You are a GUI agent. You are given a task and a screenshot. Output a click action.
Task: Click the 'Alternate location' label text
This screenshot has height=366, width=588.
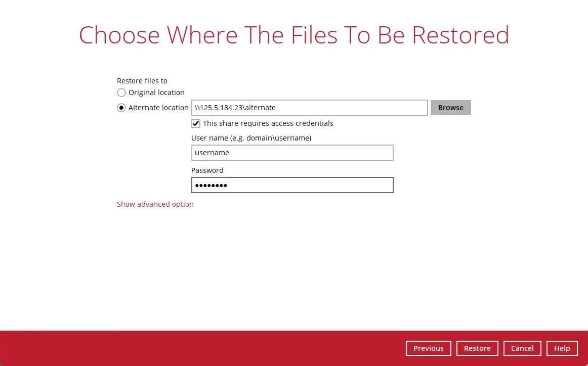(x=158, y=108)
